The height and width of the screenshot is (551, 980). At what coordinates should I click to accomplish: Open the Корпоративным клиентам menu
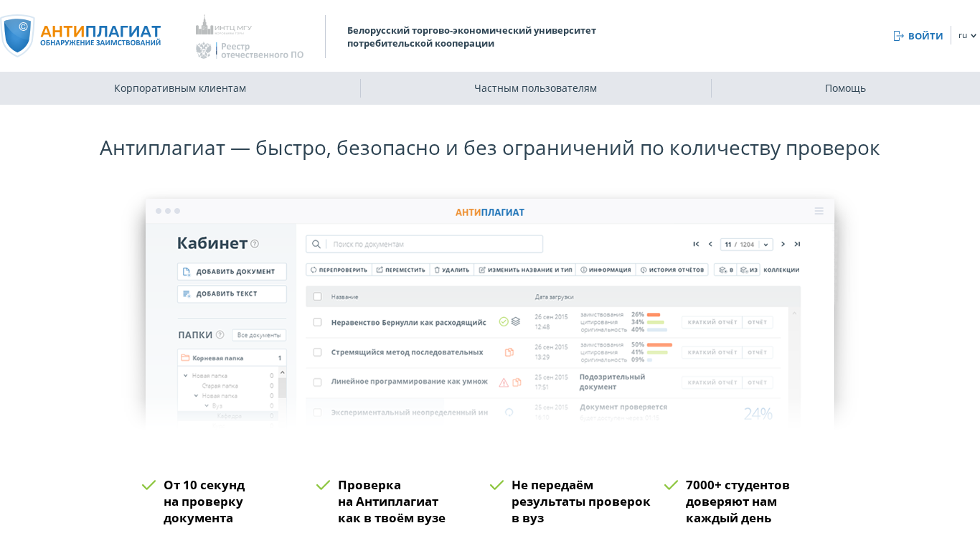(x=180, y=88)
